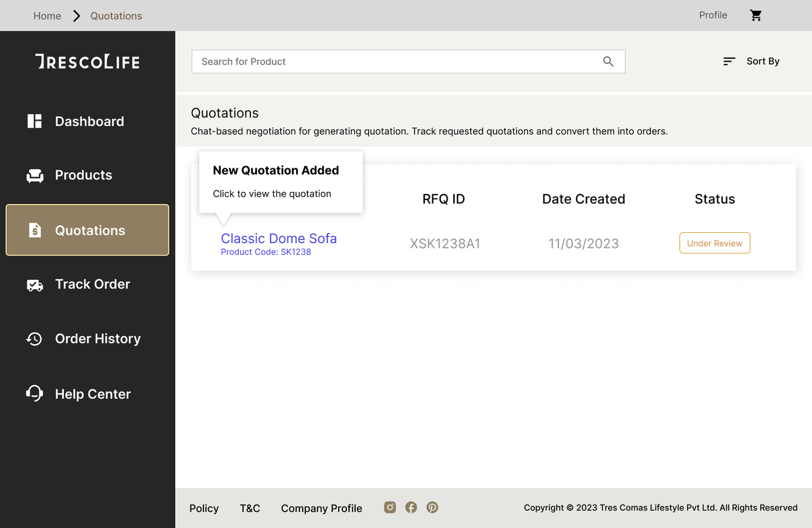Open Order History in sidebar
This screenshot has width=812, height=528.
[x=97, y=339]
